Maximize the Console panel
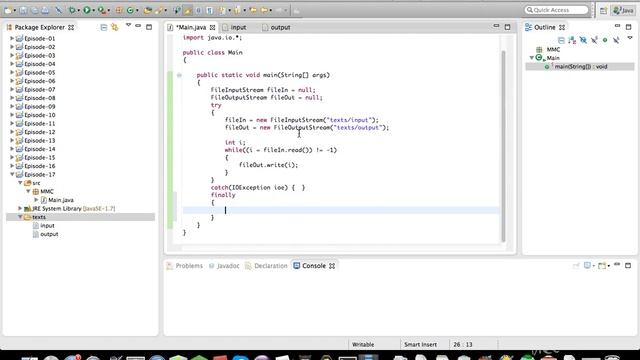The width and height of the screenshot is (640, 360). pos(628,266)
